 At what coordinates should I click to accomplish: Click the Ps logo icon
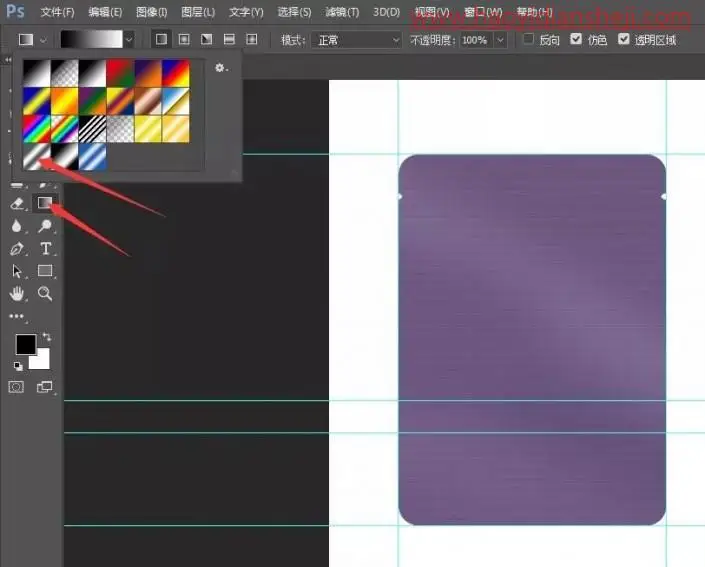[x=15, y=11]
